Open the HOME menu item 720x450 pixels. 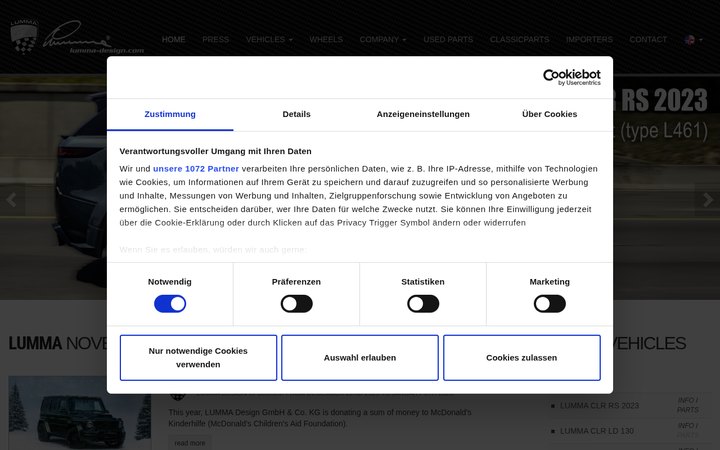coord(174,39)
